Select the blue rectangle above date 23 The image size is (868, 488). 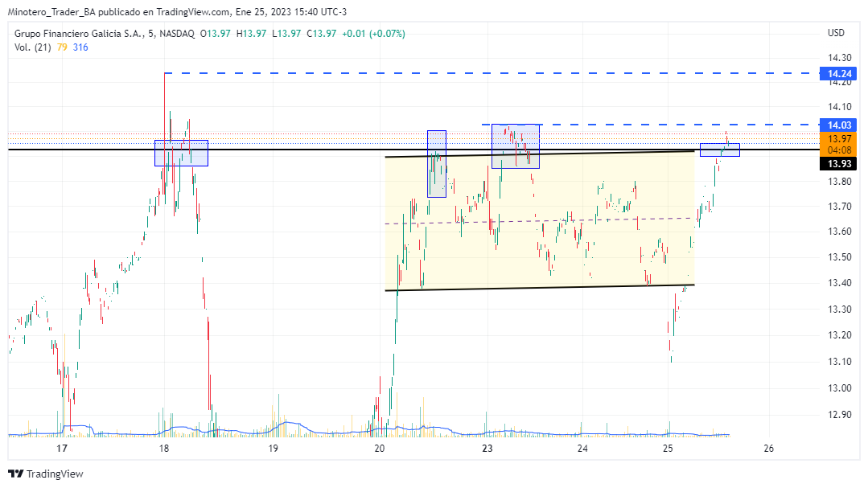click(516, 146)
